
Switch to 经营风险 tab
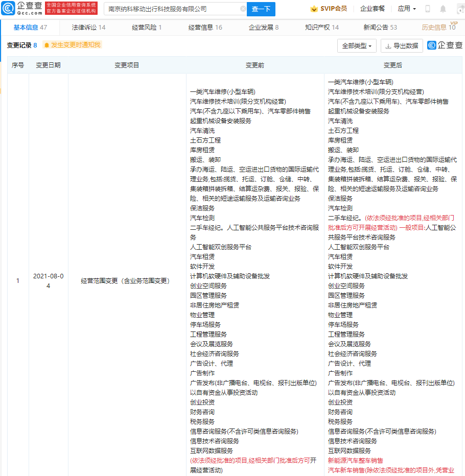pyautogui.click(x=147, y=27)
